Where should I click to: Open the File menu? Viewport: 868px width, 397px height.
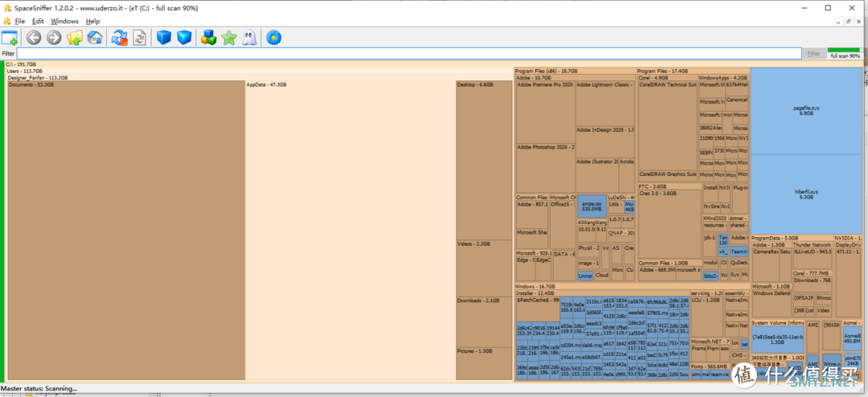[20, 21]
